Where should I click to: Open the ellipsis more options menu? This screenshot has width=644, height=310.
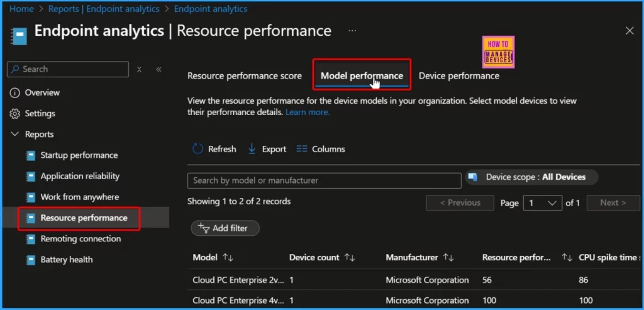pyautogui.click(x=352, y=31)
